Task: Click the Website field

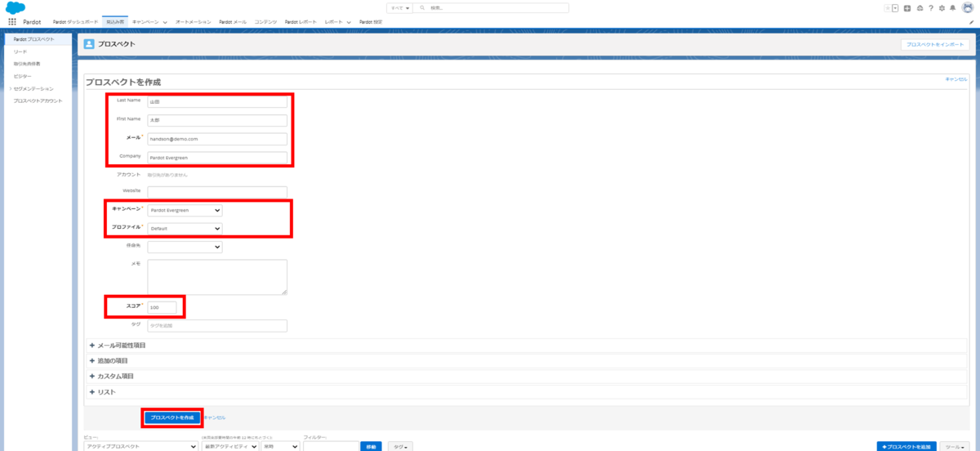Action: pyautogui.click(x=217, y=191)
